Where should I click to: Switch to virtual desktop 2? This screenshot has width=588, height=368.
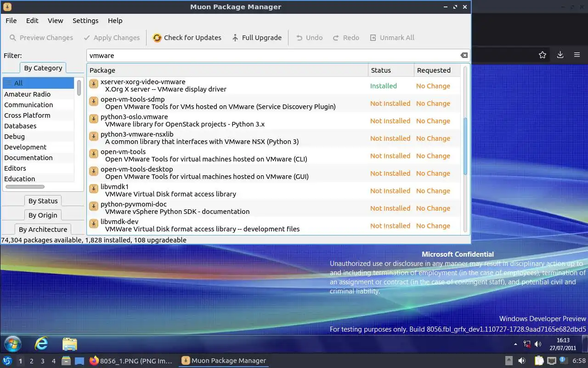tap(32, 361)
